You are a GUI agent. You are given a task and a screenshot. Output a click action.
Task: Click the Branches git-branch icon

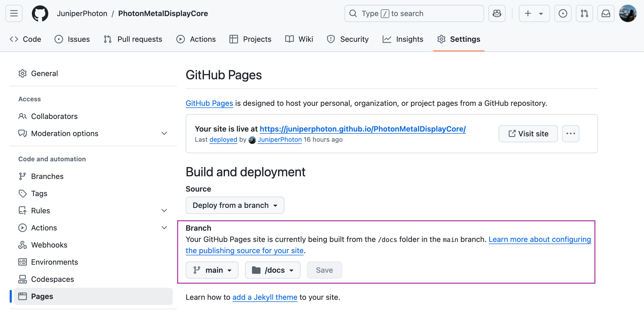point(23,176)
